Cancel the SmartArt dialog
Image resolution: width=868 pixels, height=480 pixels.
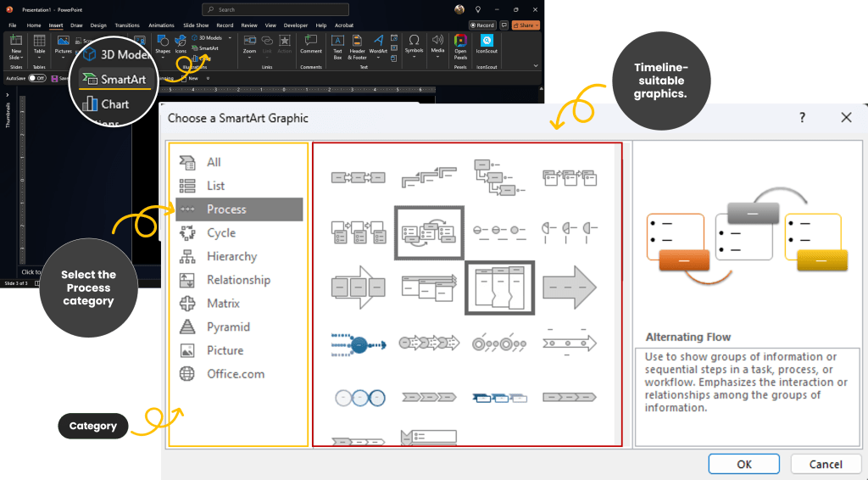coord(825,464)
